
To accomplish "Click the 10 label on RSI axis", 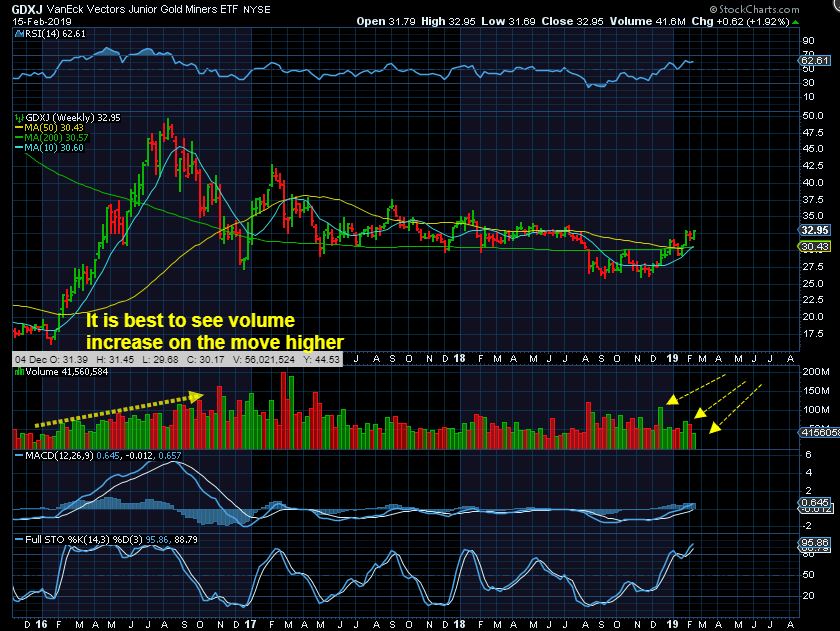I will (808, 97).
